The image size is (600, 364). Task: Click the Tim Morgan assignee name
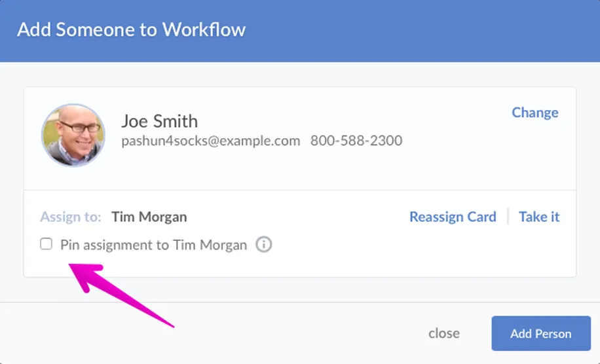click(149, 217)
